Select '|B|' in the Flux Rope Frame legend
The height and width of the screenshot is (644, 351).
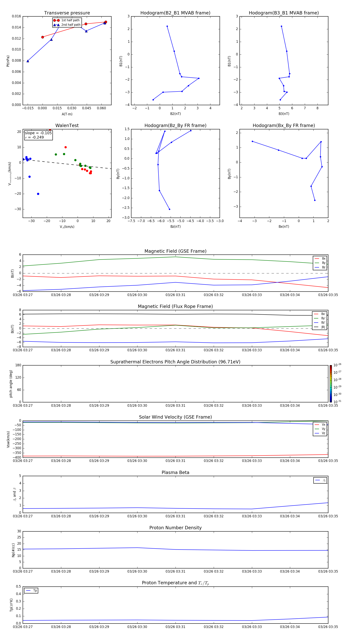coord(320,327)
